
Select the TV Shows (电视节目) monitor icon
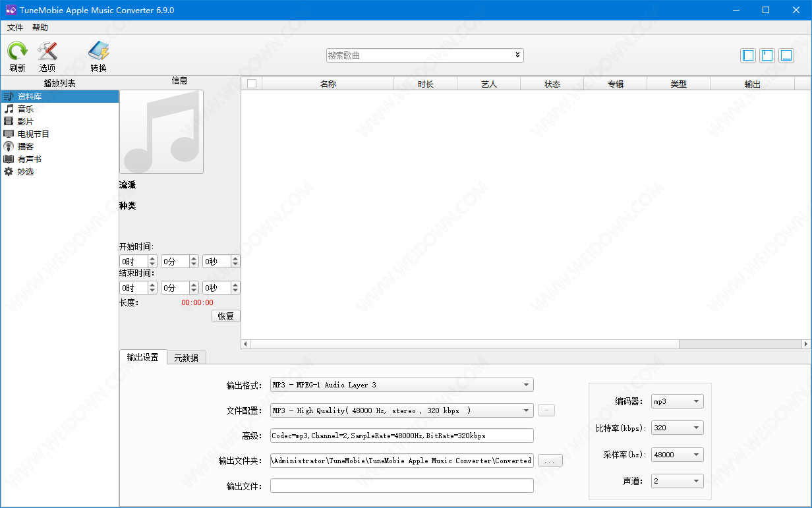point(9,134)
